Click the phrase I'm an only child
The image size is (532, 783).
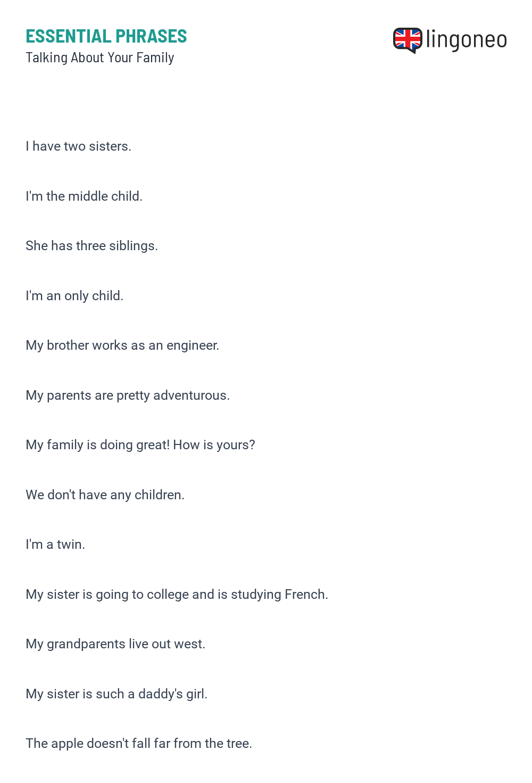click(74, 295)
